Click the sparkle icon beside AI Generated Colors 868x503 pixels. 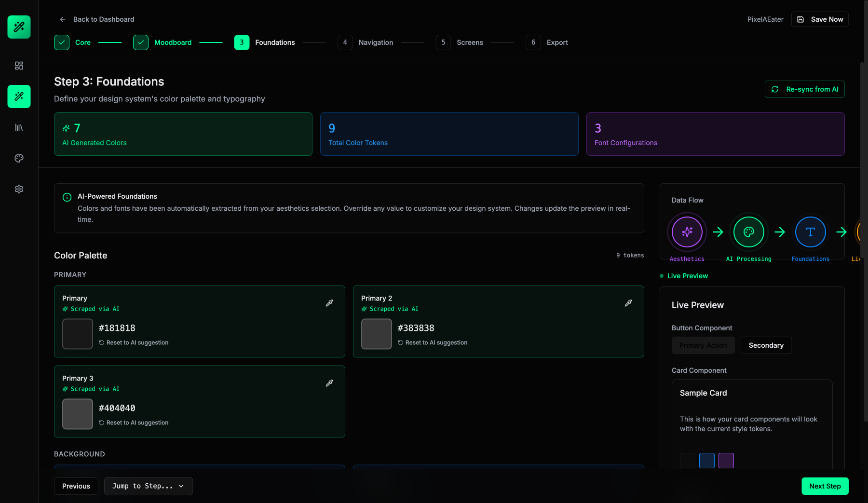66,128
